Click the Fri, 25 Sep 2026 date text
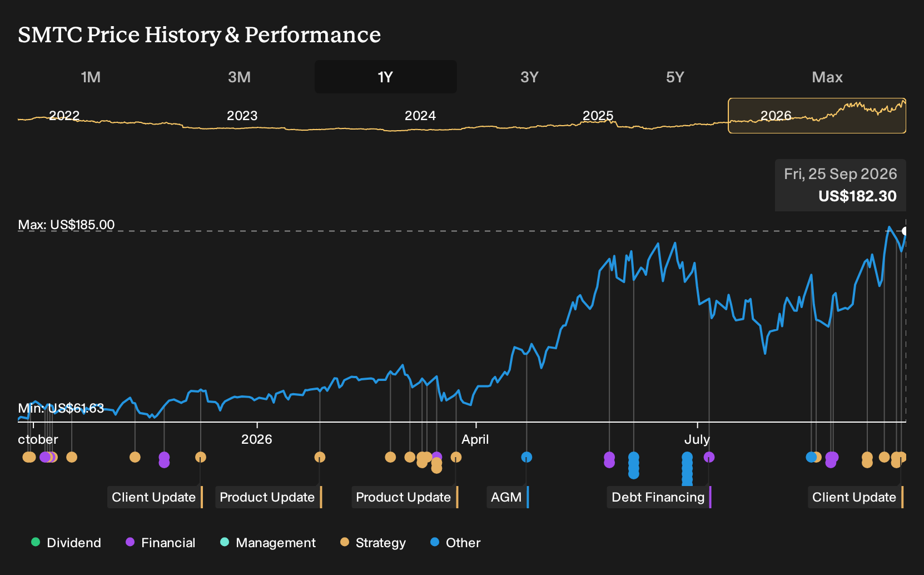Screen dimensions: 924x575 (x=841, y=174)
